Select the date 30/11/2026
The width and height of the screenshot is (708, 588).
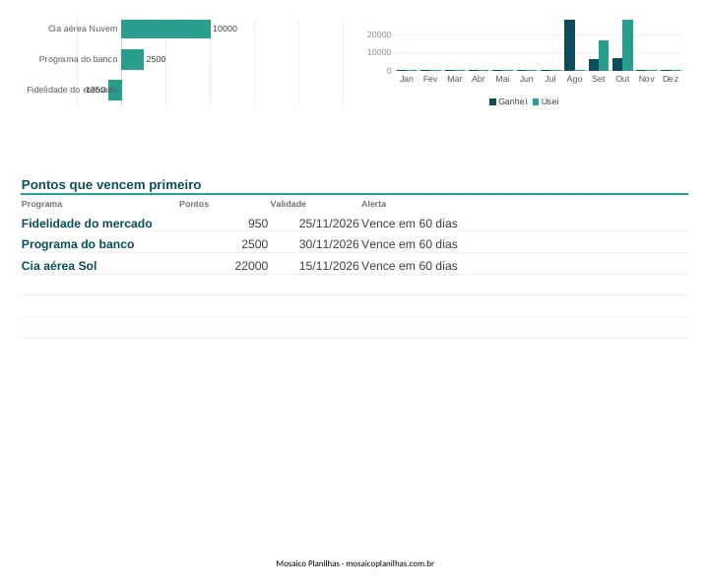(329, 244)
